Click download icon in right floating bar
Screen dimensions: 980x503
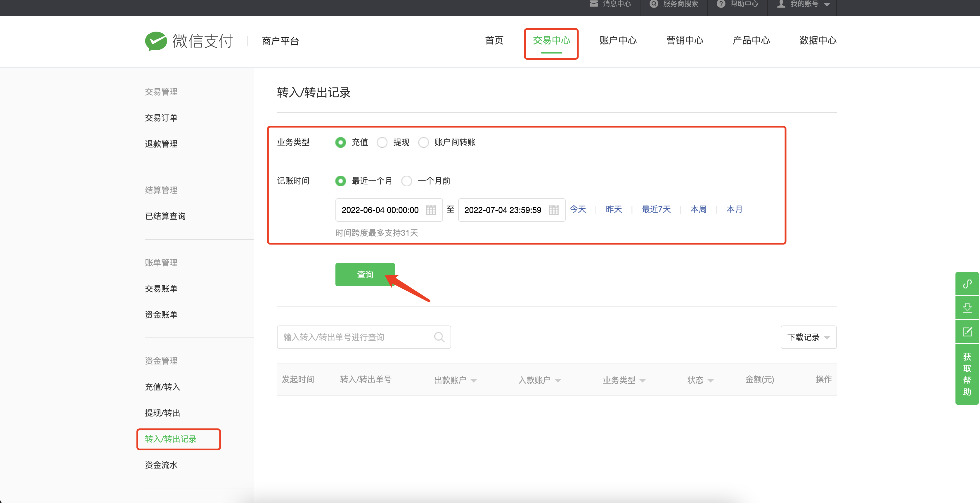967,308
